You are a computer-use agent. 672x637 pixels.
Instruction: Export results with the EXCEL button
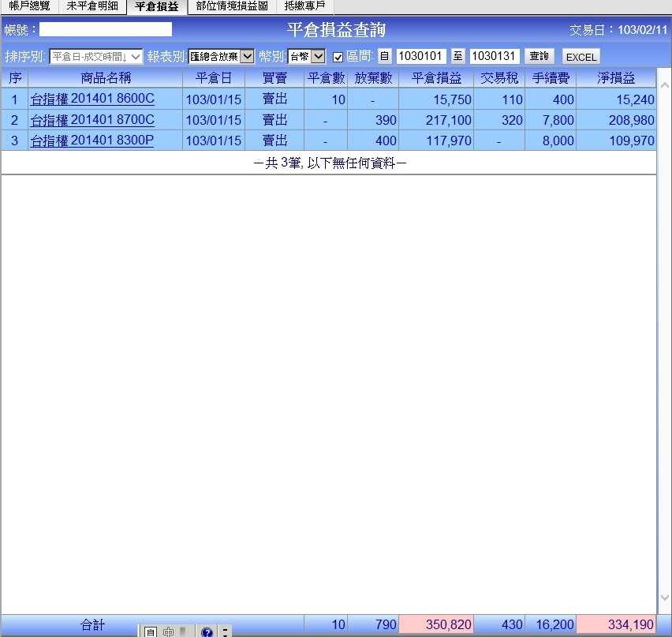point(581,57)
